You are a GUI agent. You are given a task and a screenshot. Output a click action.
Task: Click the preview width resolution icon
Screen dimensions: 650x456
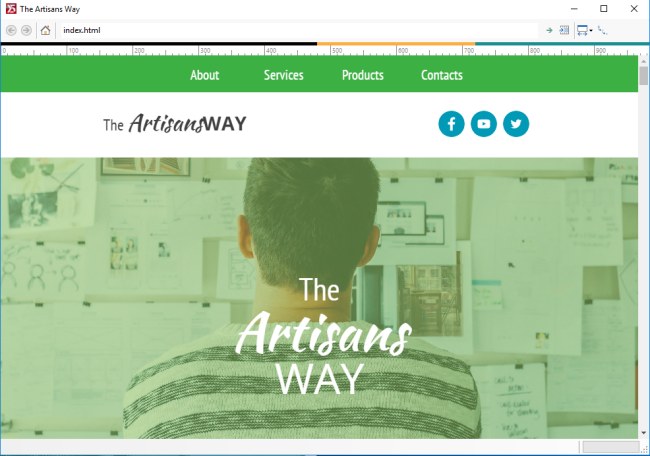[x=582, y=30]
